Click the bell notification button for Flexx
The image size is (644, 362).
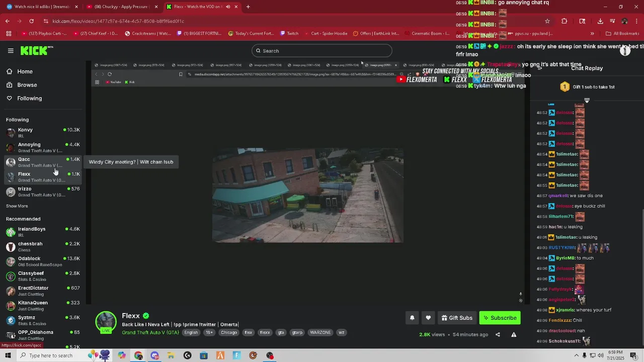tap(412, 318)
